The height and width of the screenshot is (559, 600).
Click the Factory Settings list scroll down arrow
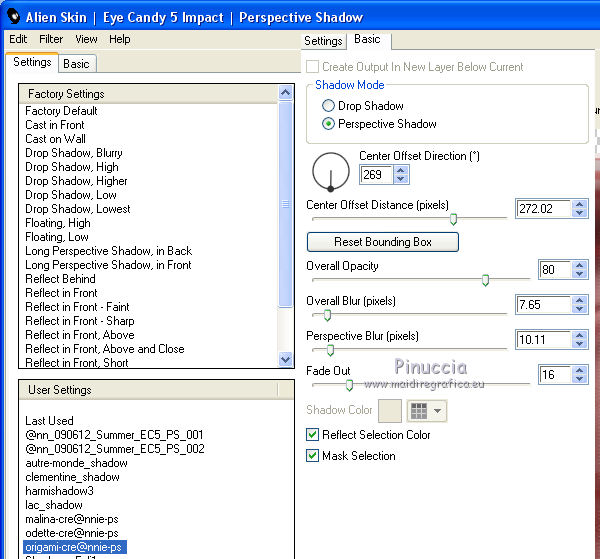[x=285, y=359]
